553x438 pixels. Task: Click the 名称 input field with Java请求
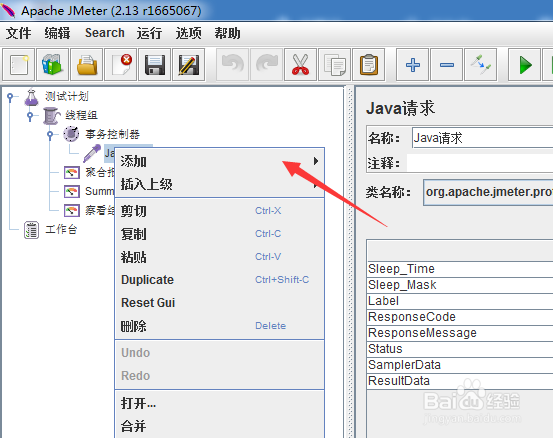[x=482, y=138]
